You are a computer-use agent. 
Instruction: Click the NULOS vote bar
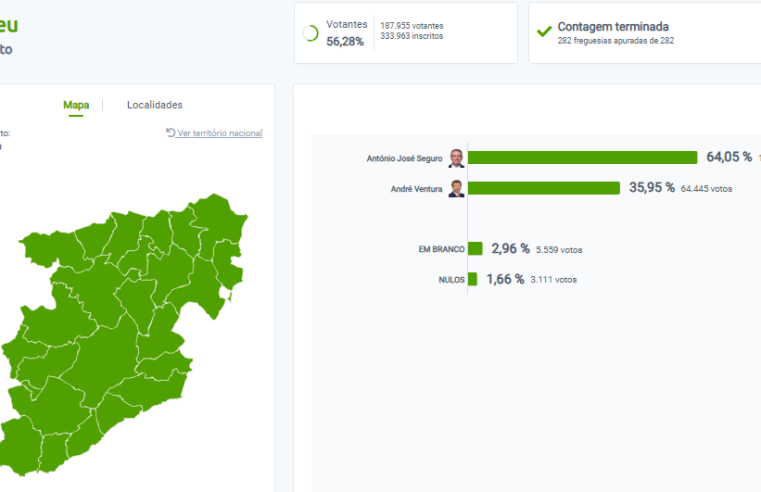[472, 279]
